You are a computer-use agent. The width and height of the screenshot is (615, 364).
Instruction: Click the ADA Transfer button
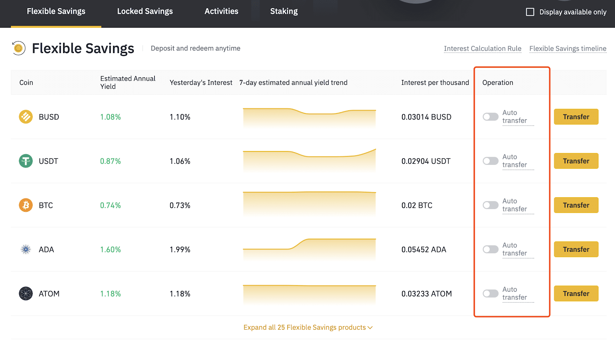click(x=576, y=249)
